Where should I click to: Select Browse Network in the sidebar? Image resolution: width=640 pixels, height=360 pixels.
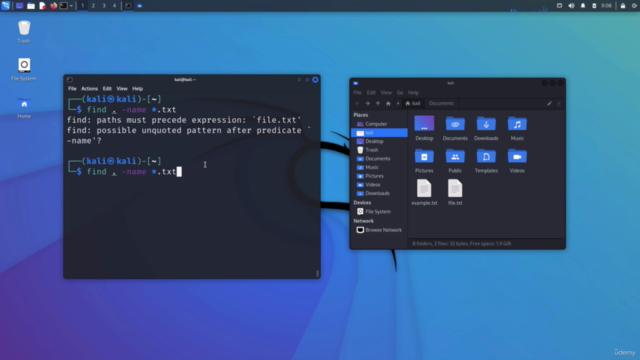click(379, 230)
